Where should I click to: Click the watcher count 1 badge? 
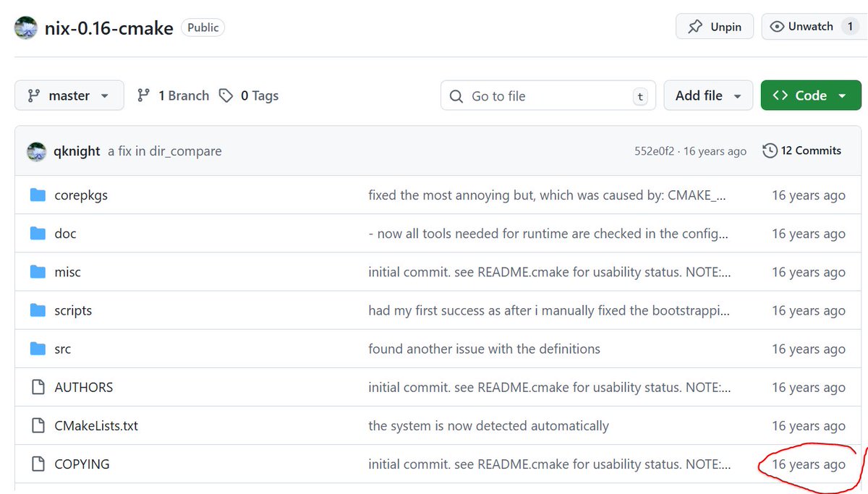pos(850,27)
